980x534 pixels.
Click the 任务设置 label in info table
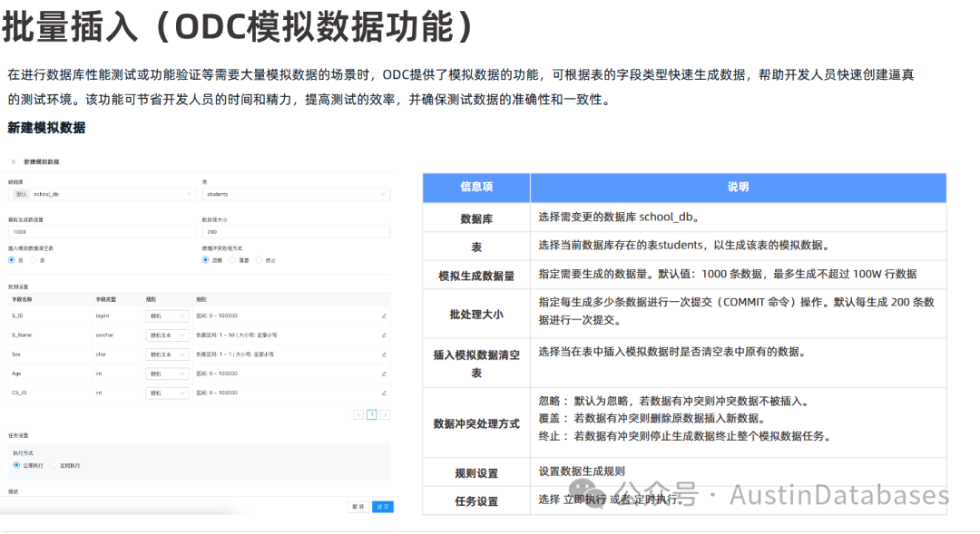[x=476, y=501]
